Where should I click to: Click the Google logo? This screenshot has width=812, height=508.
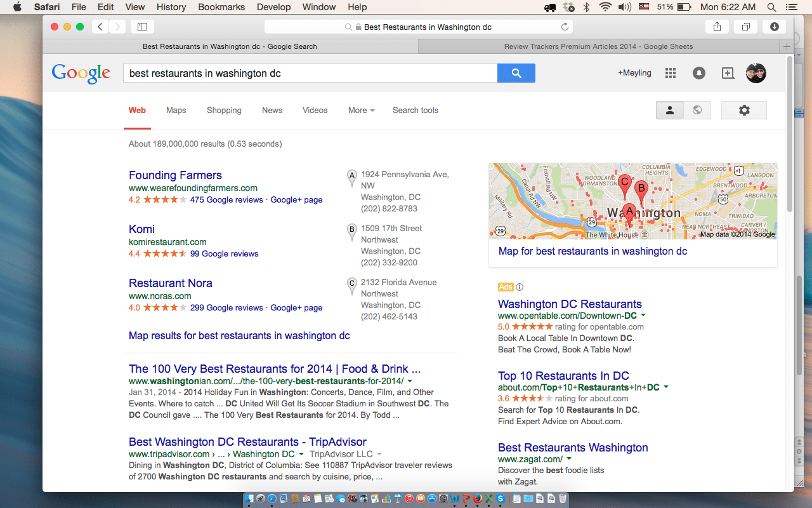81,73
